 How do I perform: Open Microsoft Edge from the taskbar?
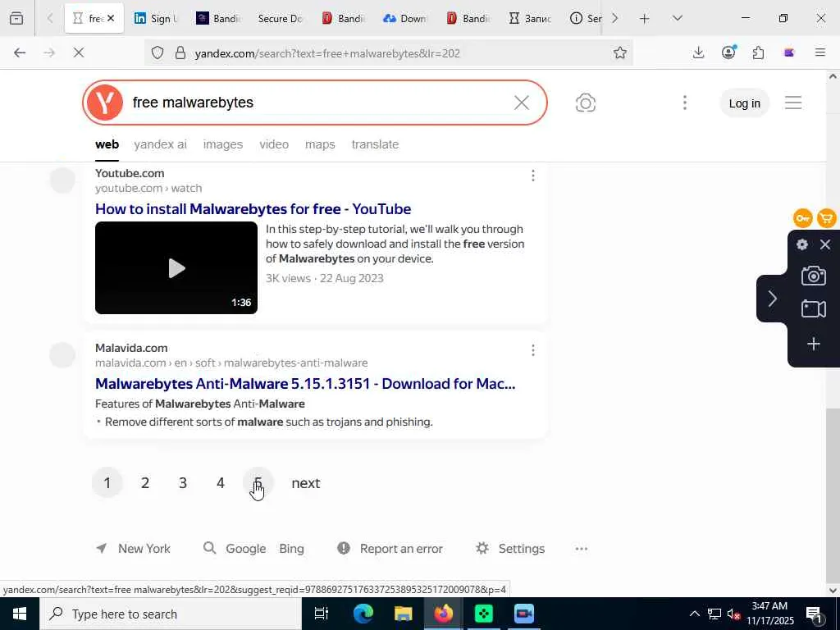coord(363,614)
